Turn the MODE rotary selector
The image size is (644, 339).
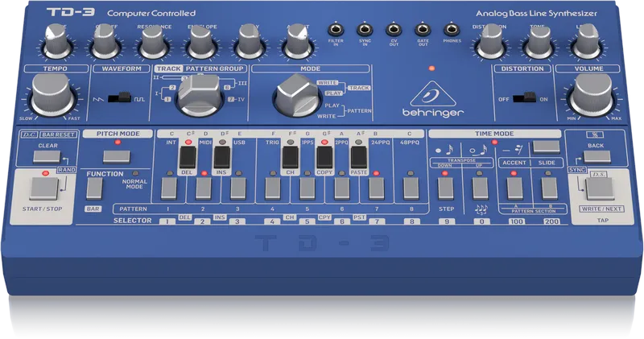(297, 96)
